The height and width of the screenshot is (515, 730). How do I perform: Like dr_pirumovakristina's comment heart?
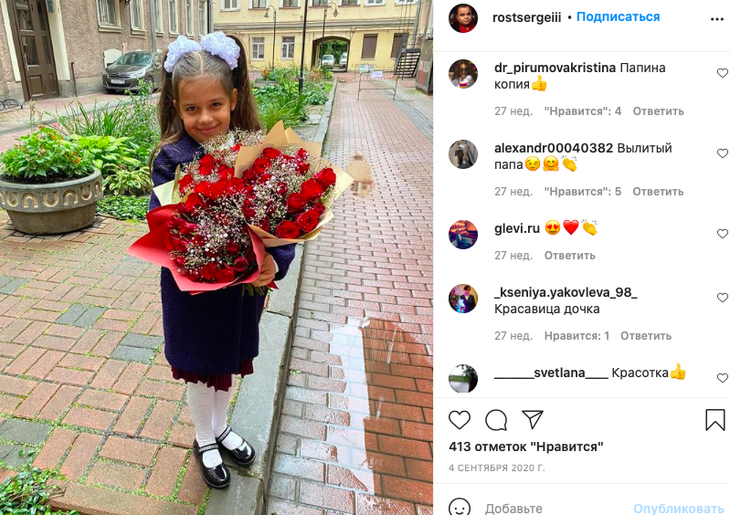click(722, 73)
